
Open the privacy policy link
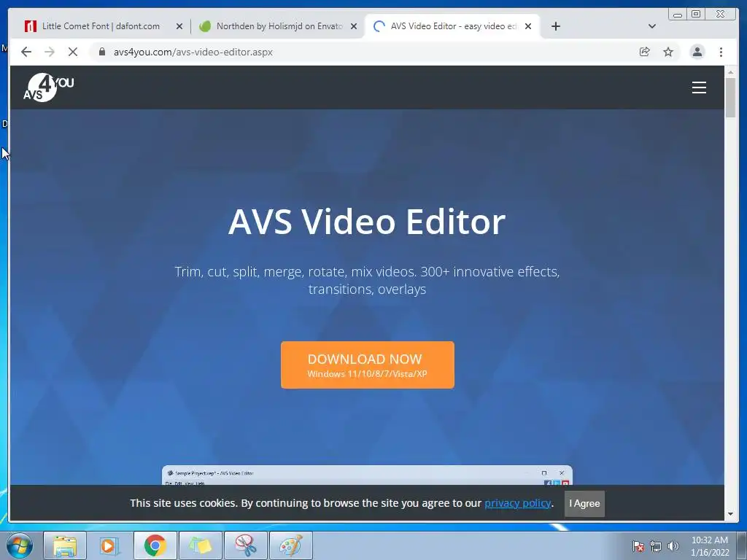[517, 503]
